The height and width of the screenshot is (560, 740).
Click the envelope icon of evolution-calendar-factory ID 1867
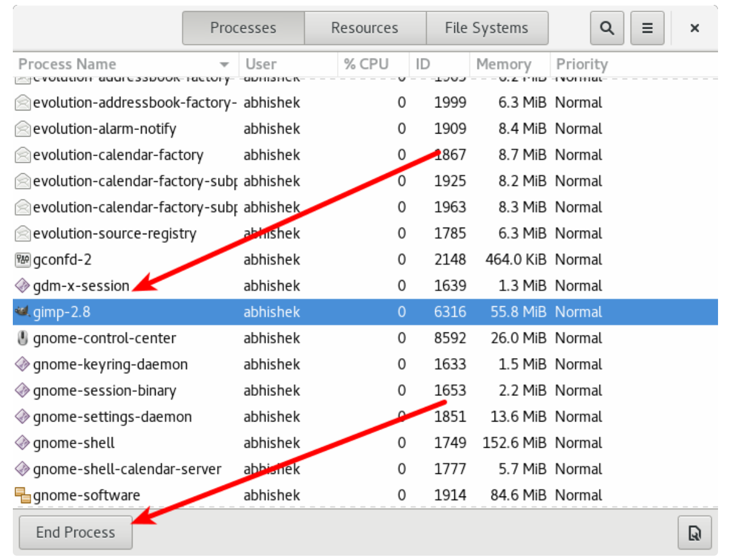pyautogui.click(x=23, y=156)
